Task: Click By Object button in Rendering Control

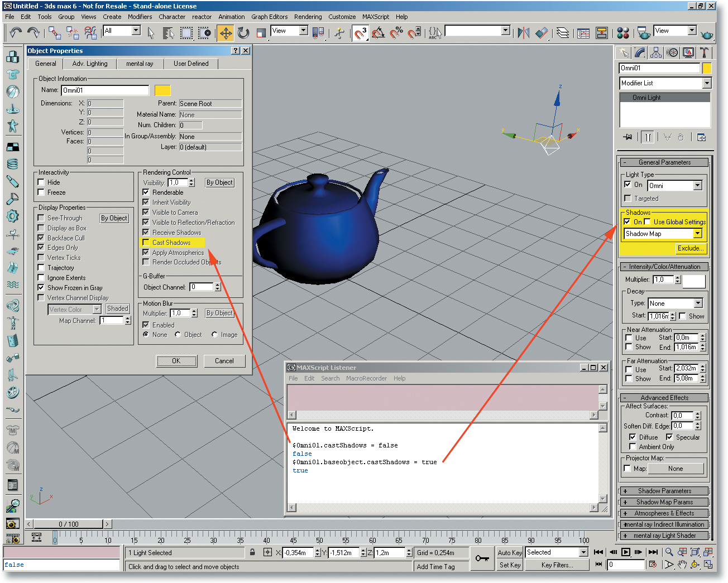Action: [219, 182]
